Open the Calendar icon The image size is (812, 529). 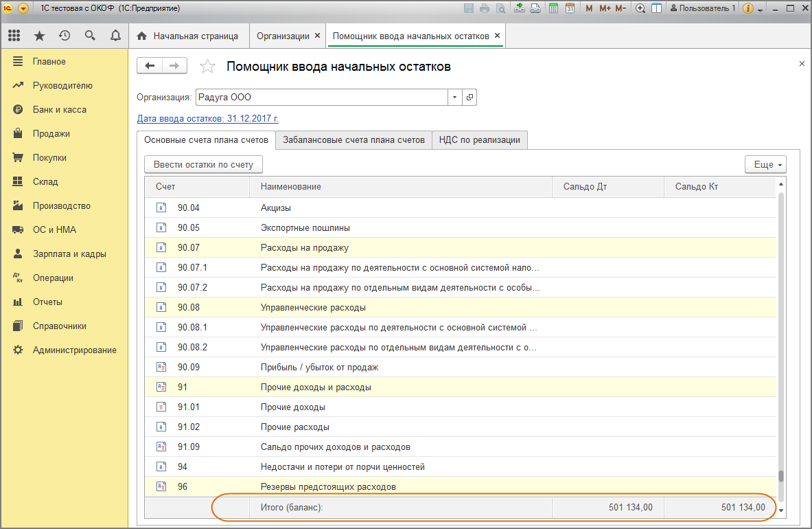click(x=570, y=8)
